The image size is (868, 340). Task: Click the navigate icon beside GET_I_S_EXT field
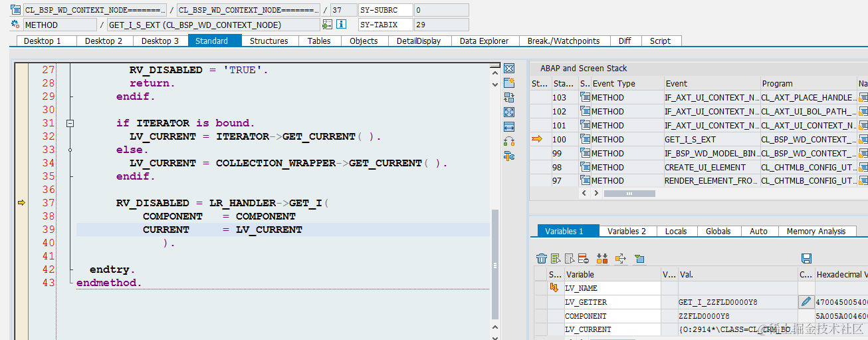(x=327, y=25)
